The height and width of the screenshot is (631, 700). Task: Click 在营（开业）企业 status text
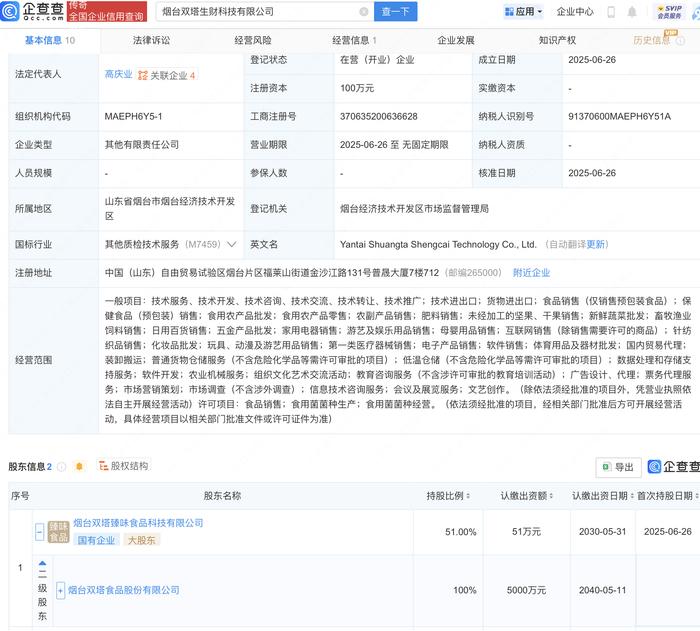pyautogui.click(x=377, y=59)
